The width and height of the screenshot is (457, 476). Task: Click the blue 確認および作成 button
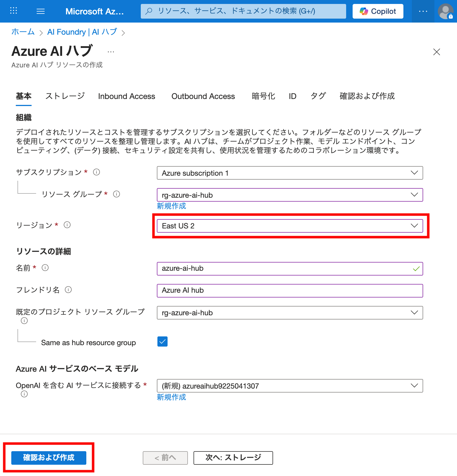(x=49, y=458)
